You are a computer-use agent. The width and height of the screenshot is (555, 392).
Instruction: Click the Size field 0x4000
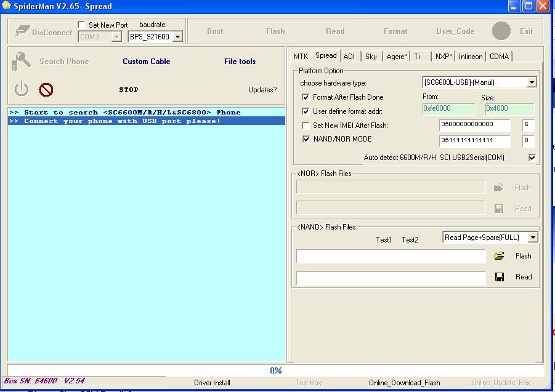[509, 109]
